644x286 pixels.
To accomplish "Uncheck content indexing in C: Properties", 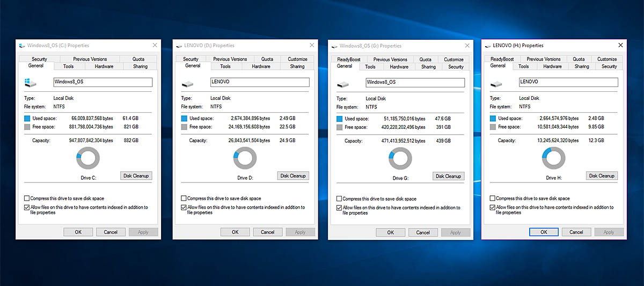I will [27, 207].
